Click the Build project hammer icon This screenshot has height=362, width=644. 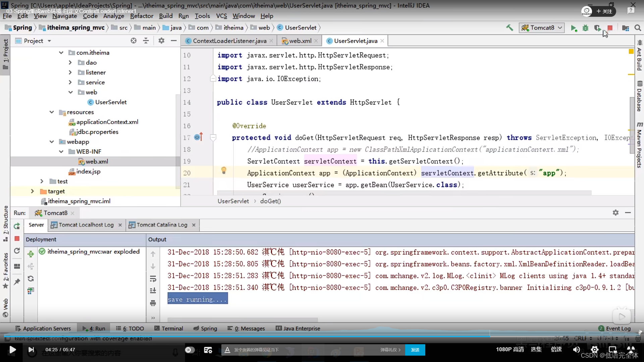tap(509, 28)
